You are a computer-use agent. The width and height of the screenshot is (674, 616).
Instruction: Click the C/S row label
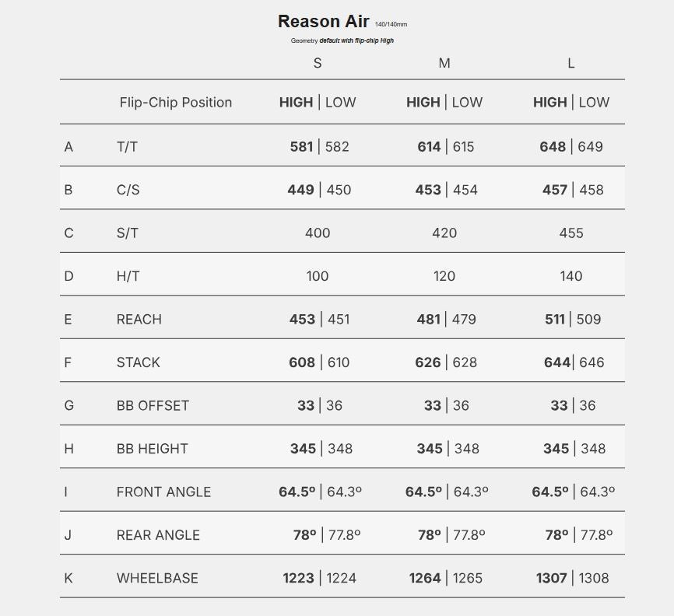[128, 190]
